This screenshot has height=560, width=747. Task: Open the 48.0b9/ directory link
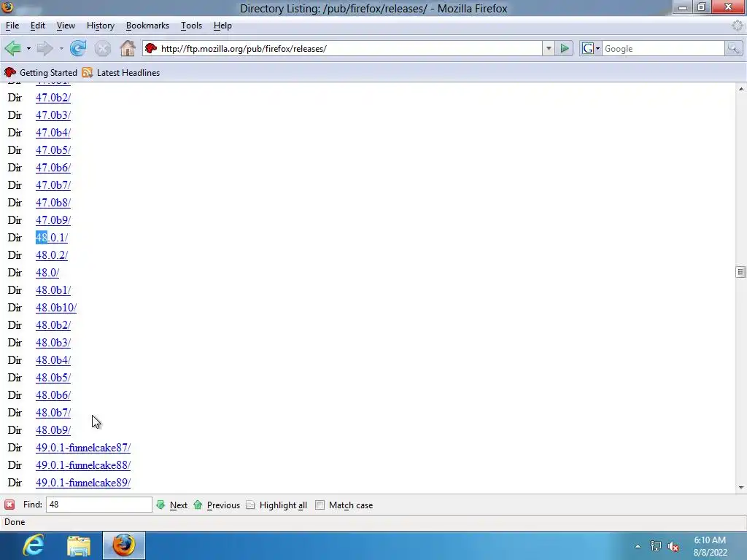click(53, 430)
